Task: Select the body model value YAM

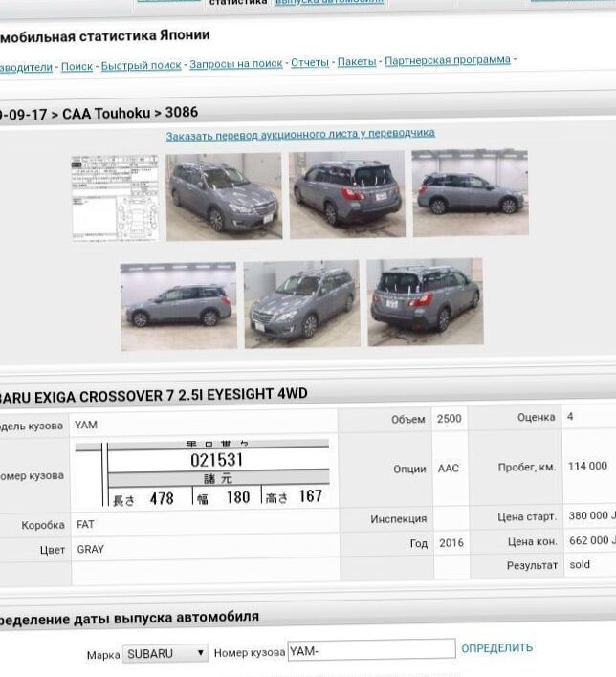Action: (x=86, y=425)
